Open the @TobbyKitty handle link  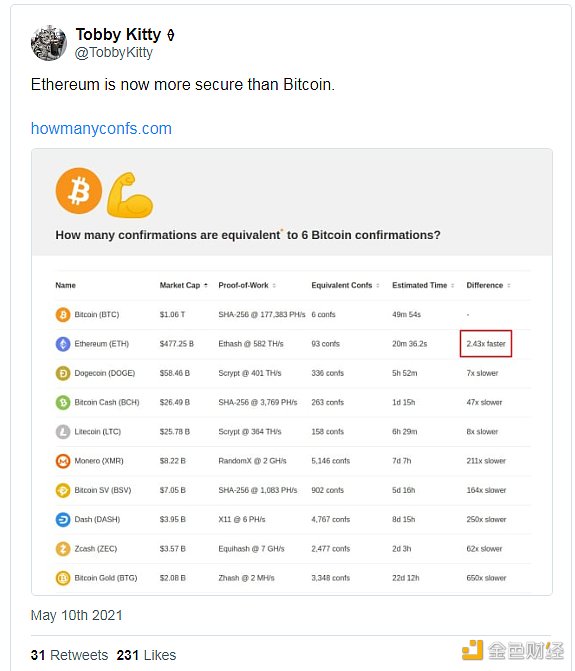(114, 53)
